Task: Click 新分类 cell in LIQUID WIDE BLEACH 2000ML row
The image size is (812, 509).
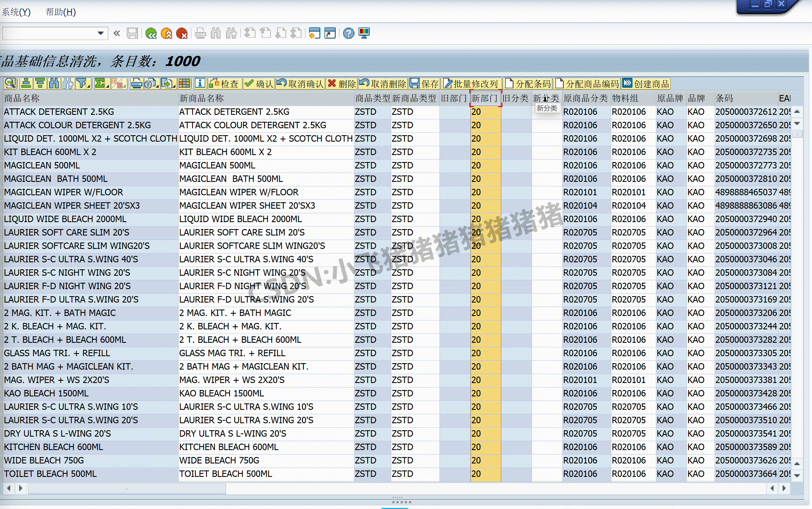Action: [547, 219]
